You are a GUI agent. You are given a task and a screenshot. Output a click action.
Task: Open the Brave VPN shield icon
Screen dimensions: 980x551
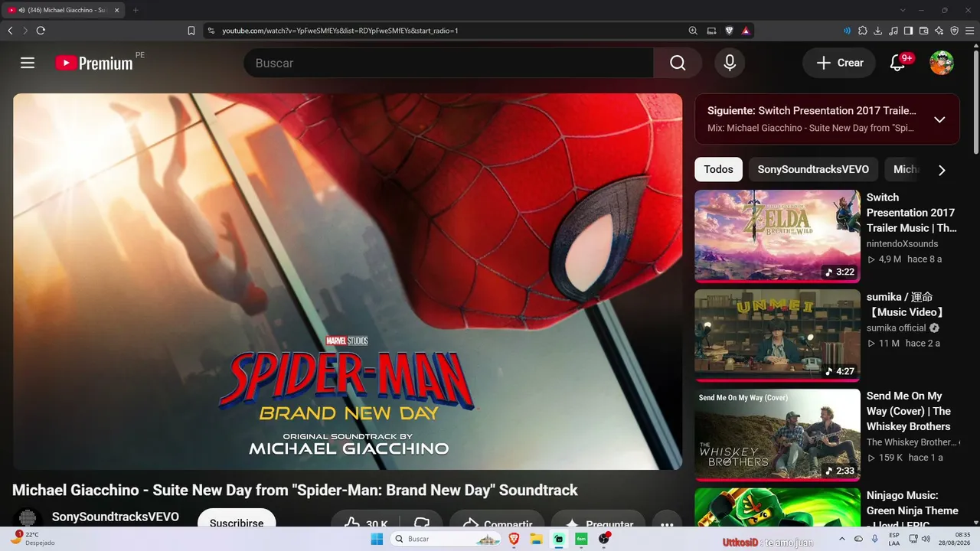click(x=954, y=31)
